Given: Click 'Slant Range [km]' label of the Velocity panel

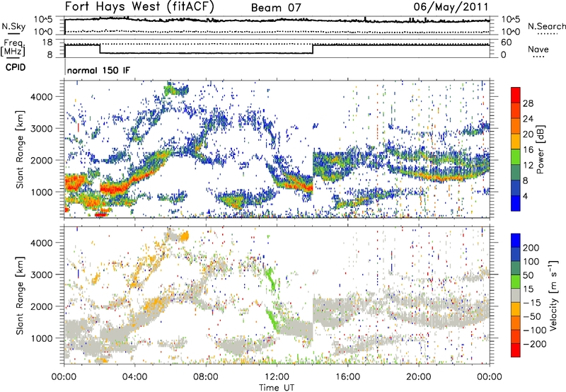Looking at the screenshot, I should 21,295.
